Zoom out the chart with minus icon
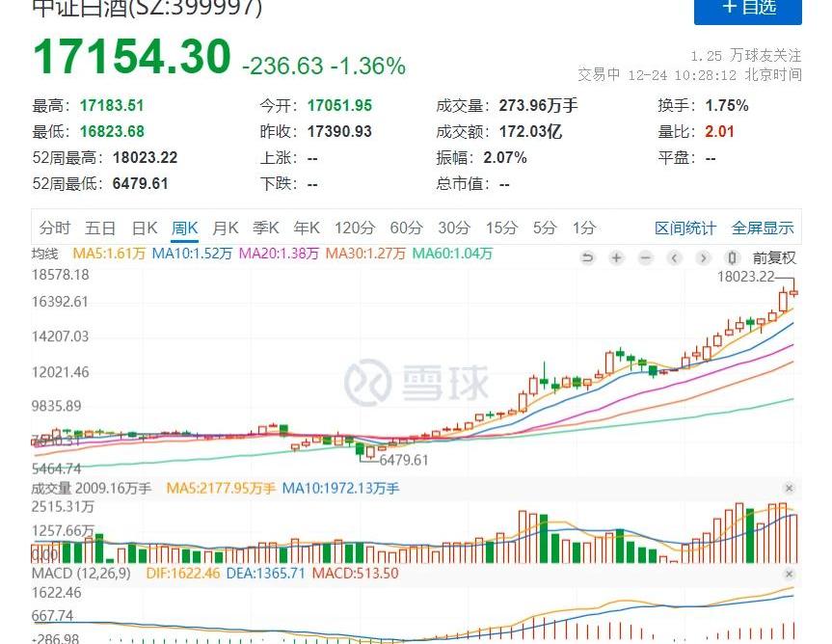832x644 pixels. coord(646,257)
